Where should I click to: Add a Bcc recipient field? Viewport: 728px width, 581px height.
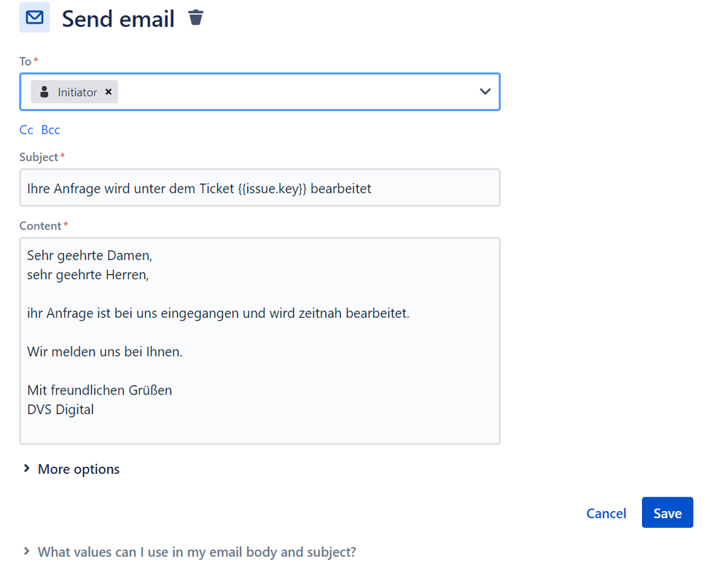(50, 130)
